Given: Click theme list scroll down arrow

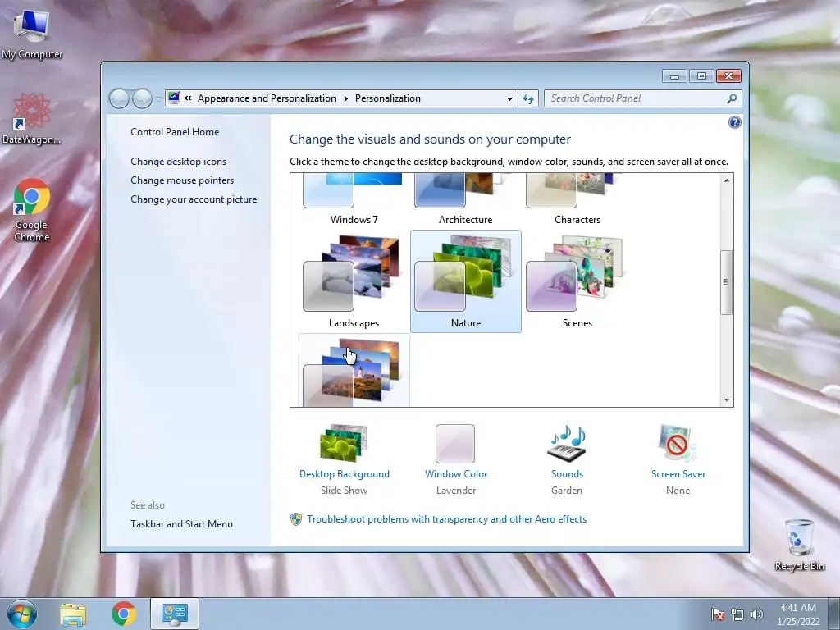Looking at the screenshot, I should [727, 399].
